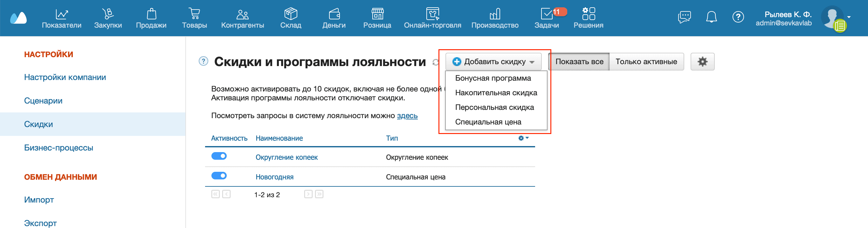Go to the Склад section
Viewport: 868px width, 228px height.
(x=291, y=18)
